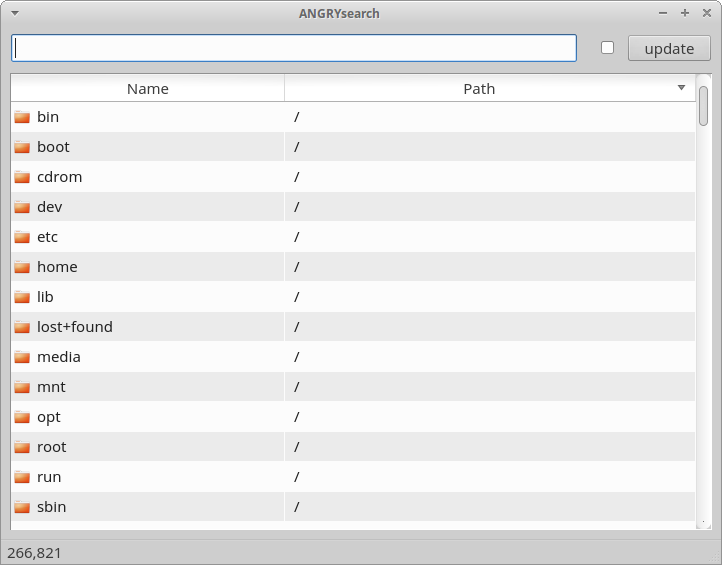Click the home folder icon
Screen dimensions: 722x565
tap(22, 267)
